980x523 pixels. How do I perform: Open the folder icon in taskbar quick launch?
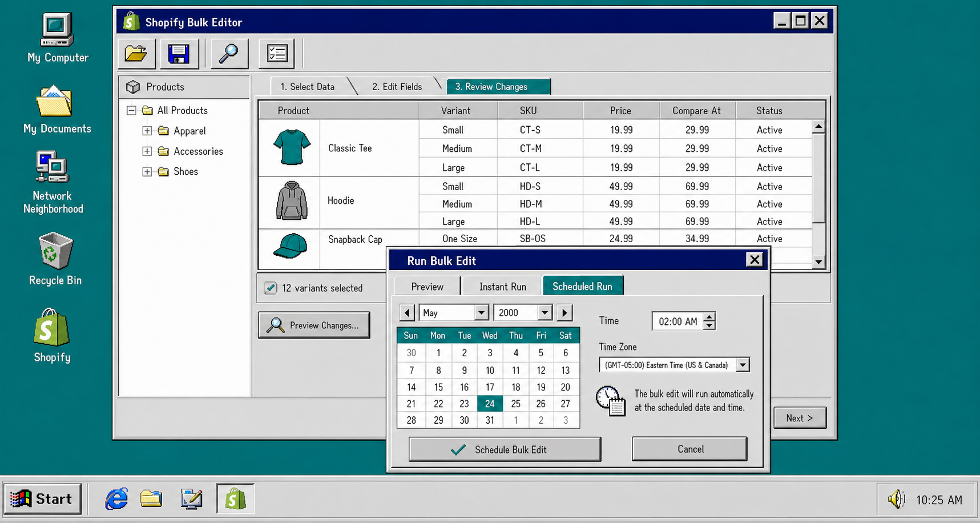(151, 498)
